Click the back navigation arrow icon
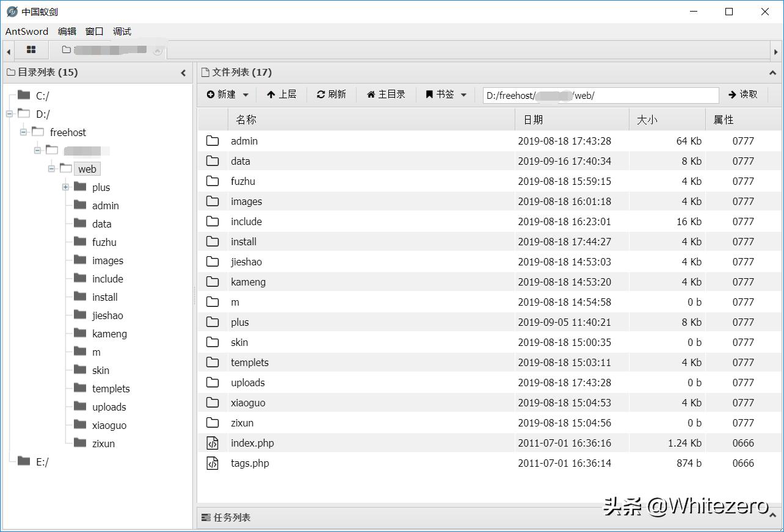Image resolution: width=784 pixels, height=532 pixels. 7,51
